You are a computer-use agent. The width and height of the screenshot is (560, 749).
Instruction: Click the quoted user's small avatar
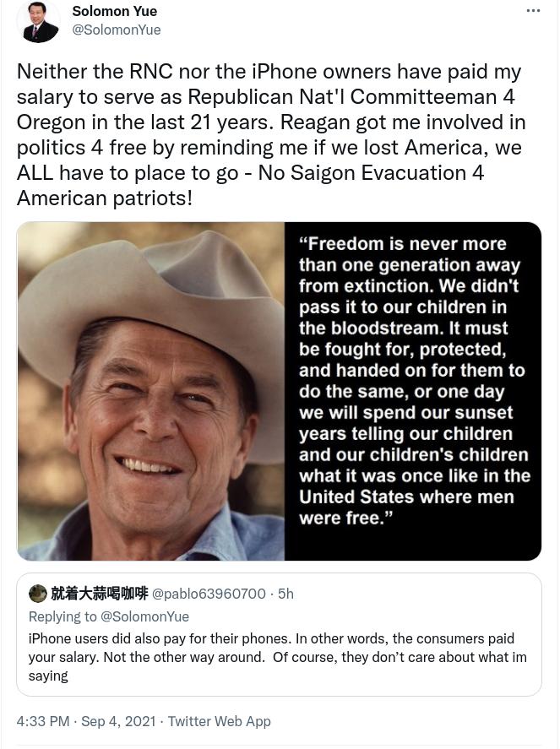(38, 594)
